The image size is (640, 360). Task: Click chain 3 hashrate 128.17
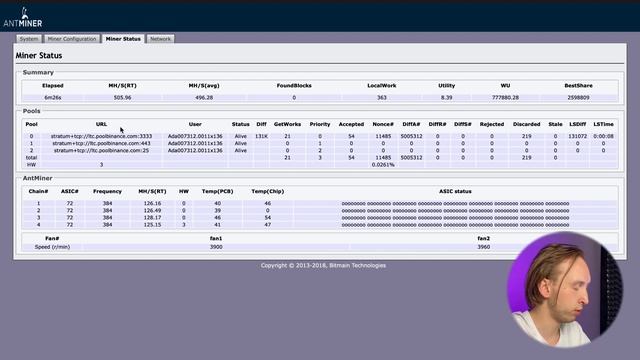click(152, 218)
